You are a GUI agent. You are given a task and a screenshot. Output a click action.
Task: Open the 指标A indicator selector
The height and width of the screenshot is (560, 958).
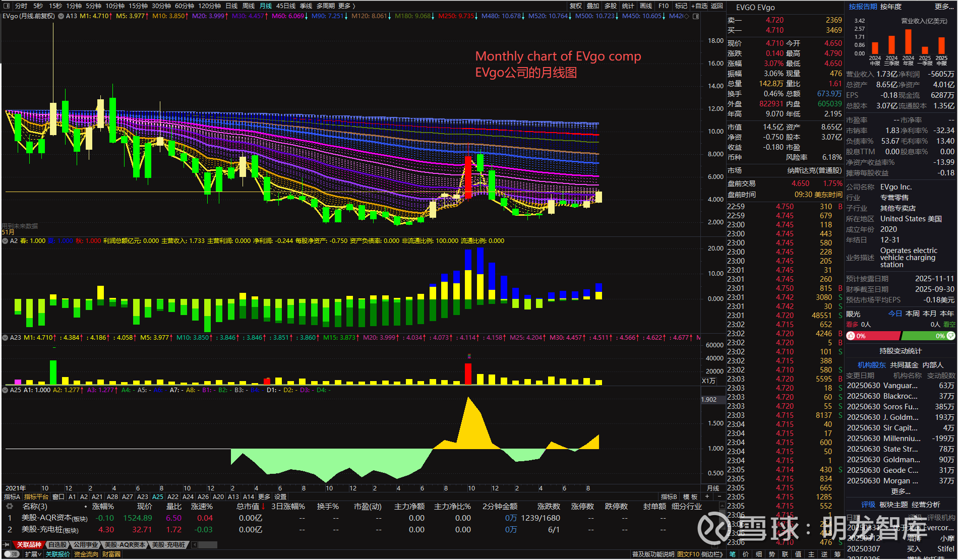12,497
